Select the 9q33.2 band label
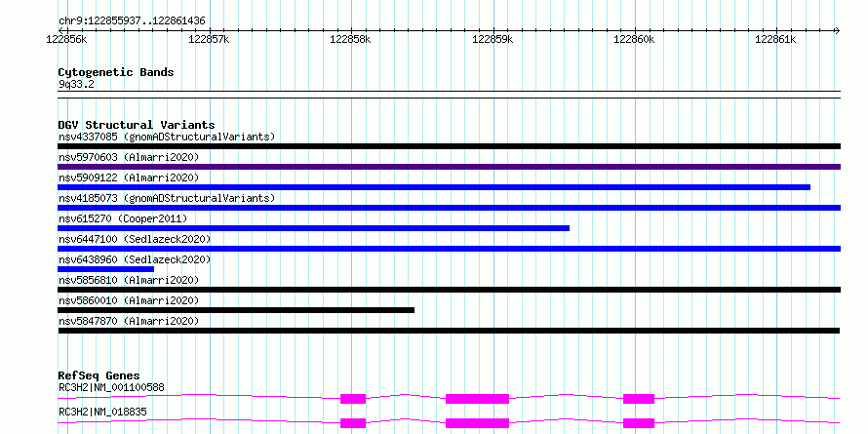This screenshot has height=434, width=868. (76, 84)
